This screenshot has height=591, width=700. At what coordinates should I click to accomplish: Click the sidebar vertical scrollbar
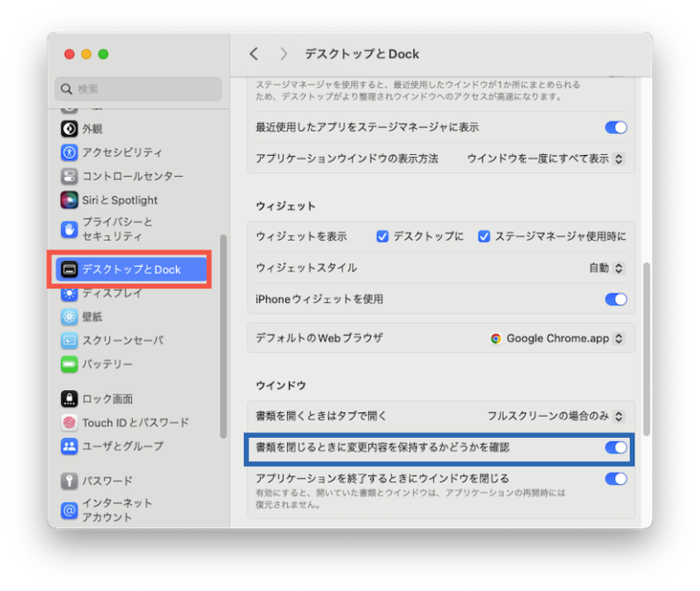(223, 337)
